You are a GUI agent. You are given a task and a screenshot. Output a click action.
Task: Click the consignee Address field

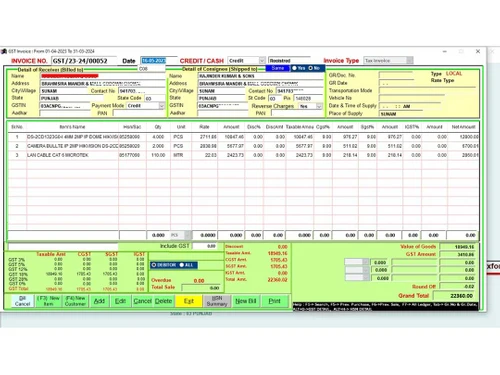pos(260,83)
